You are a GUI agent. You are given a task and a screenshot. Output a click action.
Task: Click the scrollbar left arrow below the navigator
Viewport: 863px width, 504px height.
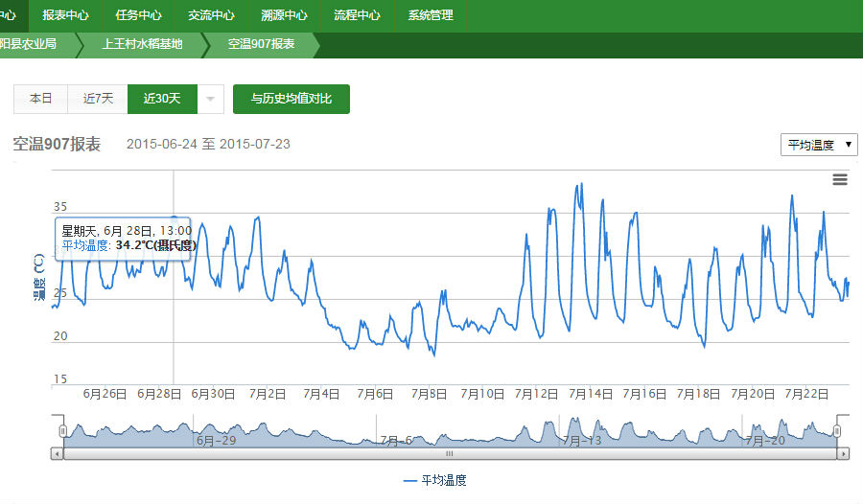coord(58,453)
